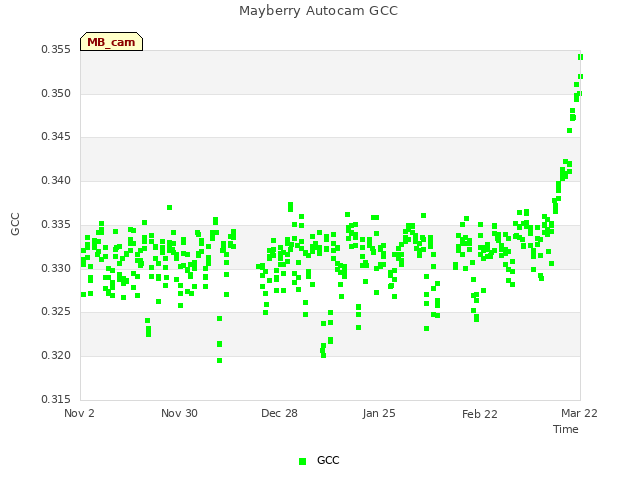
Task: Click the 0.345 y-axis tick label
Action: (x=56, y=137)
